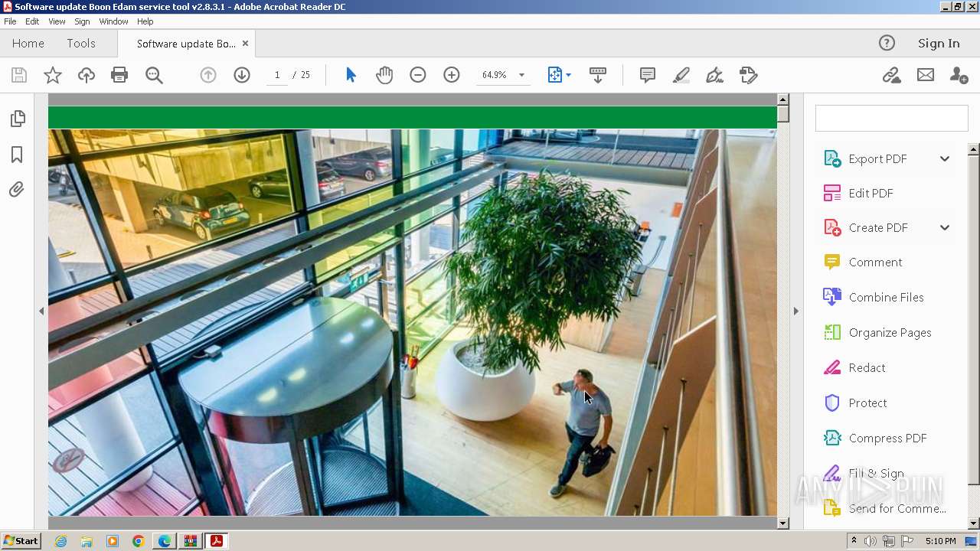The width and height of the screenshot is (980, 551).
Task: Click the Save file icon
Action: [x=19, y=75]
